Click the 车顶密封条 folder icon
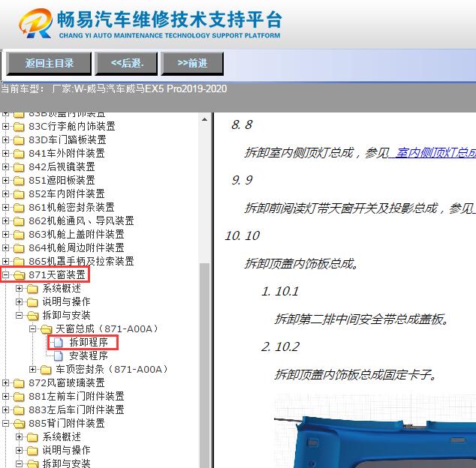 [46, 370]
